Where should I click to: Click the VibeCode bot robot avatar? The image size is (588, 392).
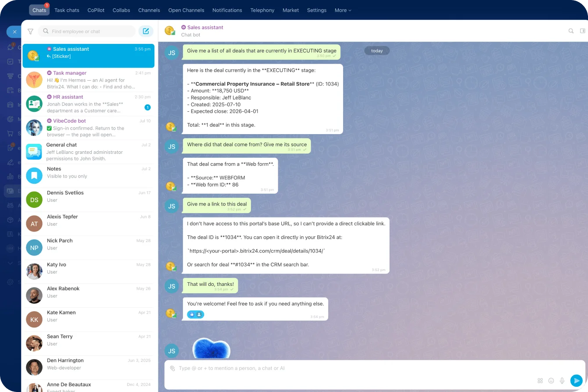(34, 128)
